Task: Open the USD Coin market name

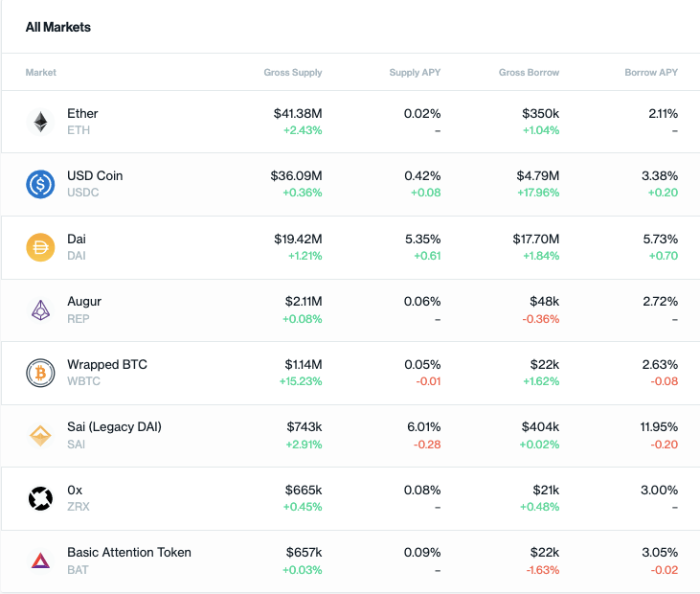Action: coord(95,176)
